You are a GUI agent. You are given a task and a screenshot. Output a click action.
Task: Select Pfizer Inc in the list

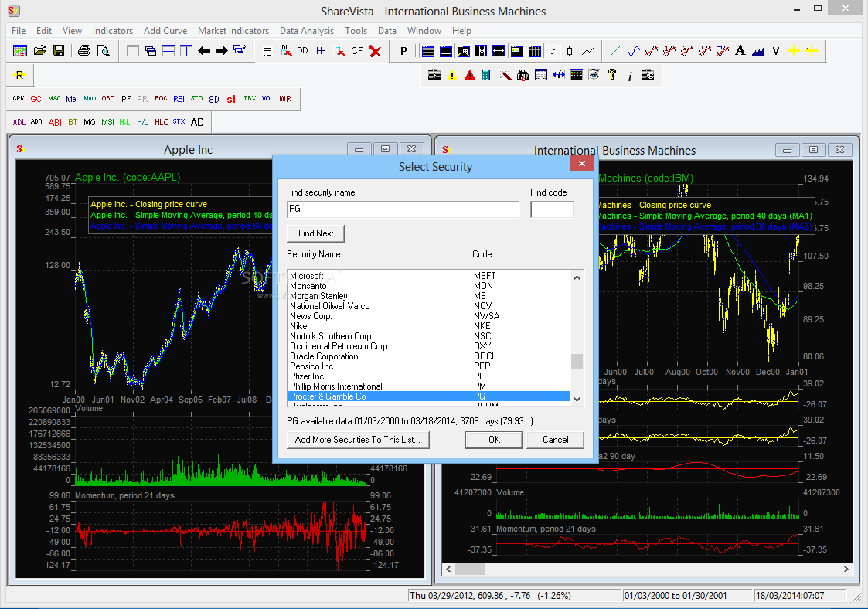[x=430, y=376]
